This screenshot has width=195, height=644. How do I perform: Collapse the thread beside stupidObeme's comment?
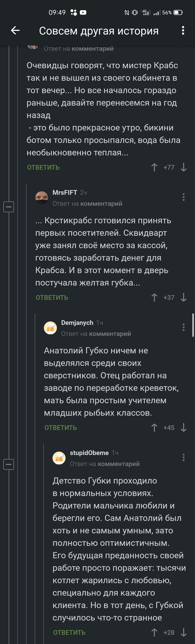click(9, 464)
